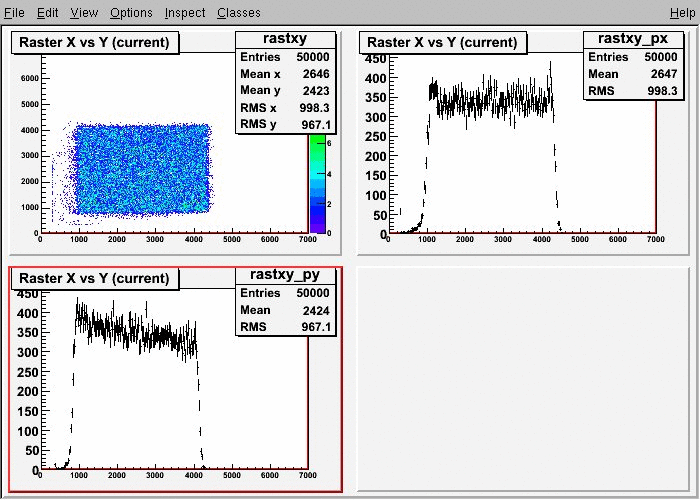Click 'Entries 50000' in rastxy_py stats

coord(285,293)
